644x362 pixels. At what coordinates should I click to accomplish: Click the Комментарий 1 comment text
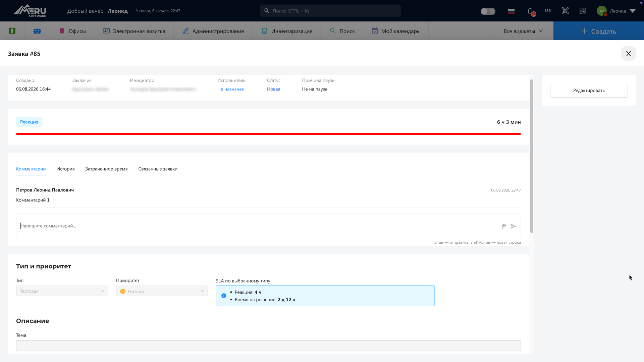(33, 200)
